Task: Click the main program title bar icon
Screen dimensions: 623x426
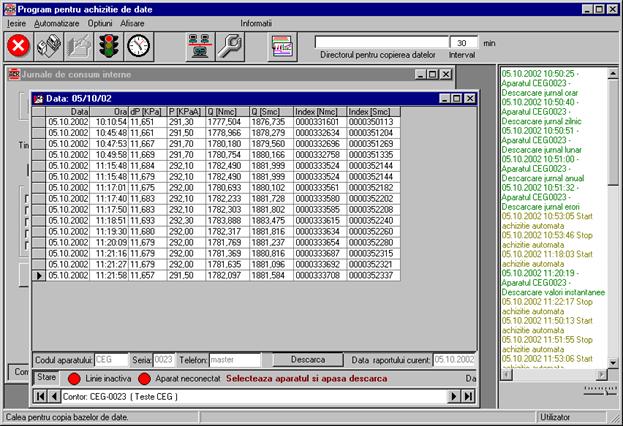Action: 10,9
